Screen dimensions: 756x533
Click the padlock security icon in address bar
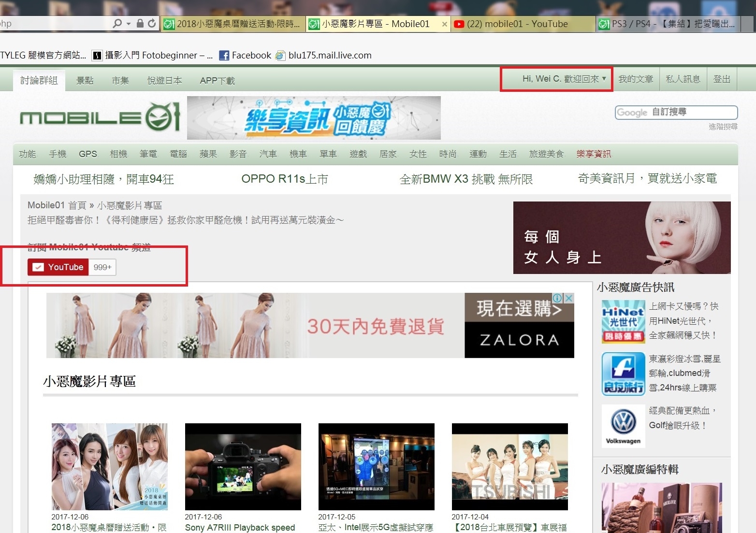tap(140, 23)
